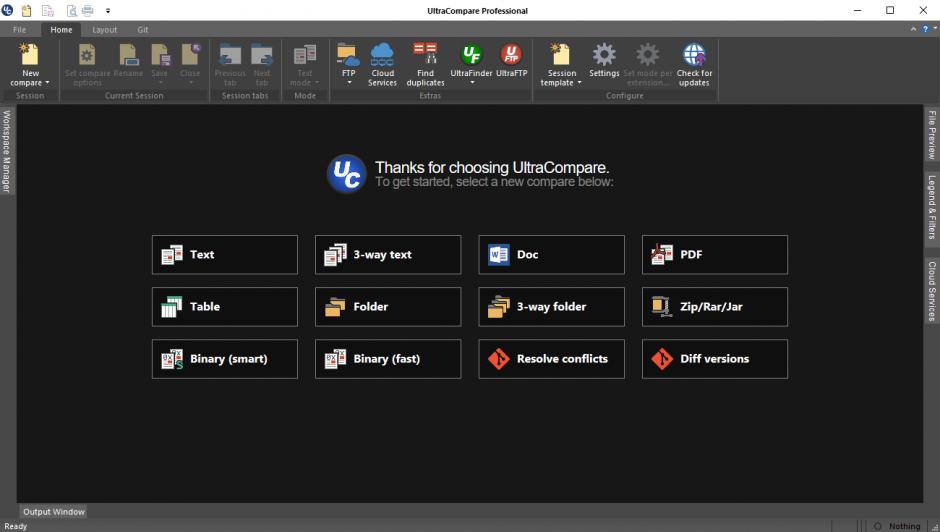940x532 pixels.
Task: Launch Find duplicates tool
Action: pos(425,65)
